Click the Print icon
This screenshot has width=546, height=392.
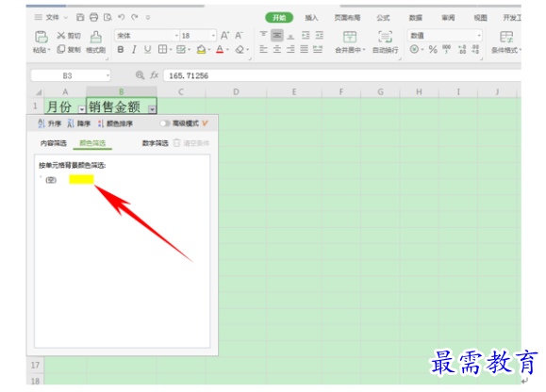93,17
